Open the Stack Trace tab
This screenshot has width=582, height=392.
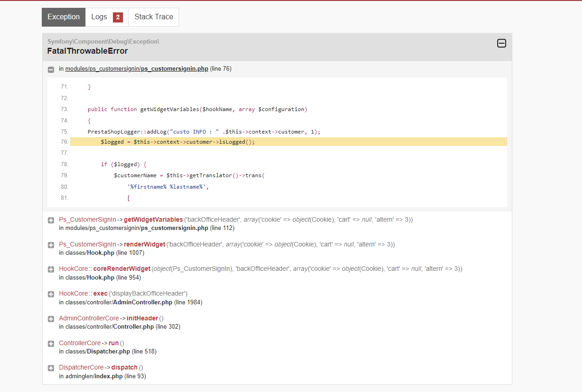(x=153, y=17)
